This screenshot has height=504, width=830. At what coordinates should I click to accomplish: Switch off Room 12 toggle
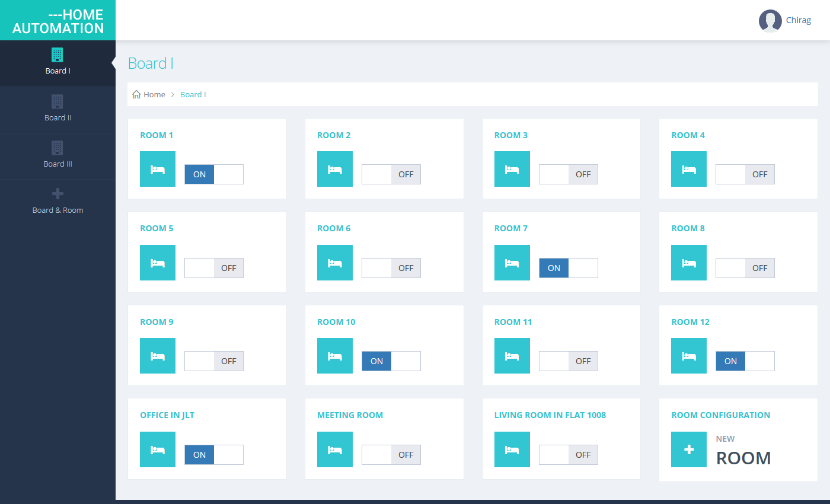pos(745,361)
